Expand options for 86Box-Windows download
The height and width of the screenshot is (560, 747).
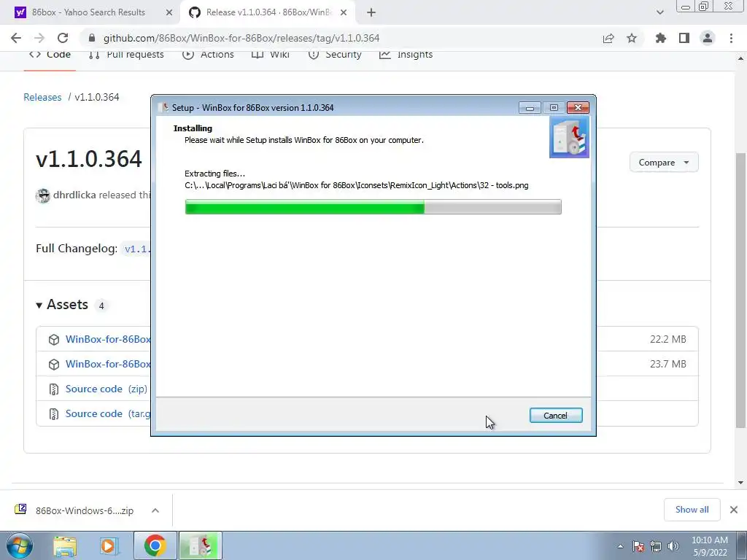coord(155,510)
